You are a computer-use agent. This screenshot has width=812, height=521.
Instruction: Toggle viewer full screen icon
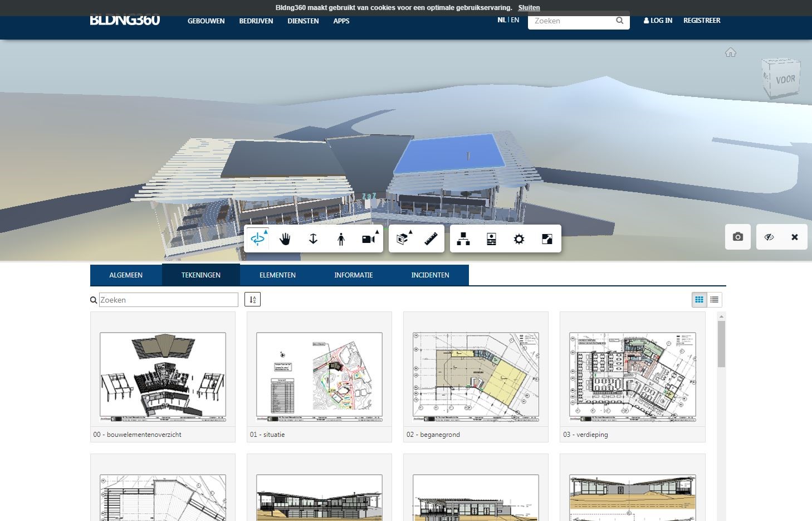tap(547, 239)
